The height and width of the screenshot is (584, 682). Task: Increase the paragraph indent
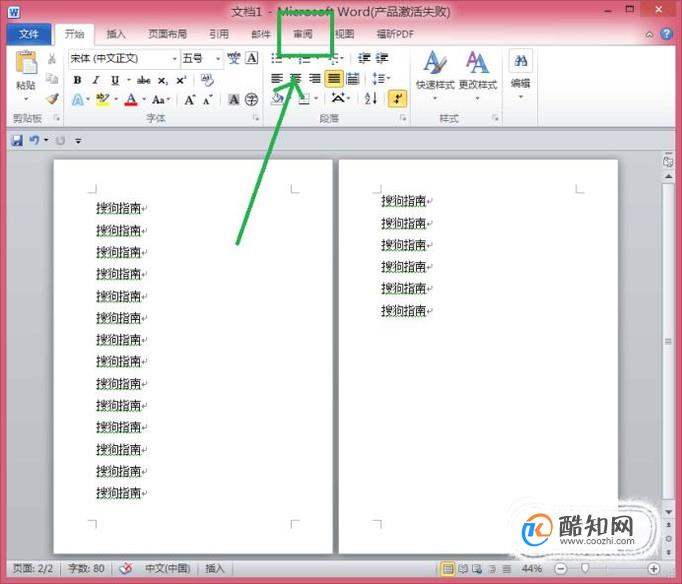coord(381,58)
